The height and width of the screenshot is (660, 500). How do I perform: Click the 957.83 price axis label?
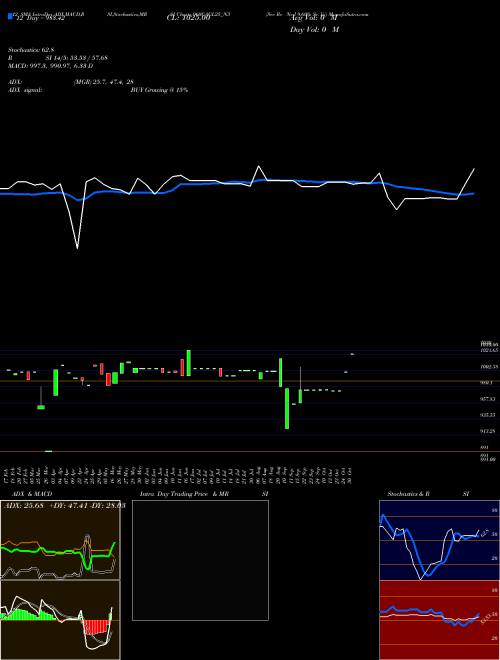(489, 399)
